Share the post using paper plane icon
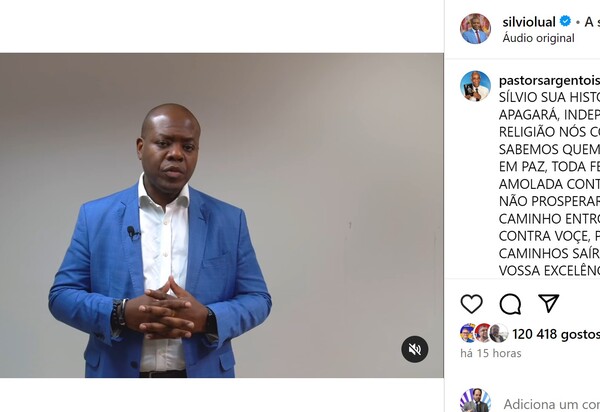Viewport: 600px width, 412px height. point(549,303)
